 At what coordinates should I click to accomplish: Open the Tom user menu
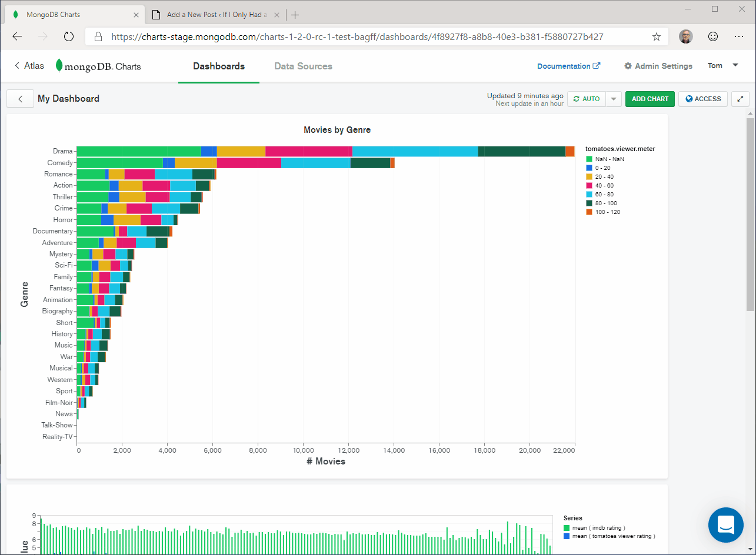[x=722, y=66]
